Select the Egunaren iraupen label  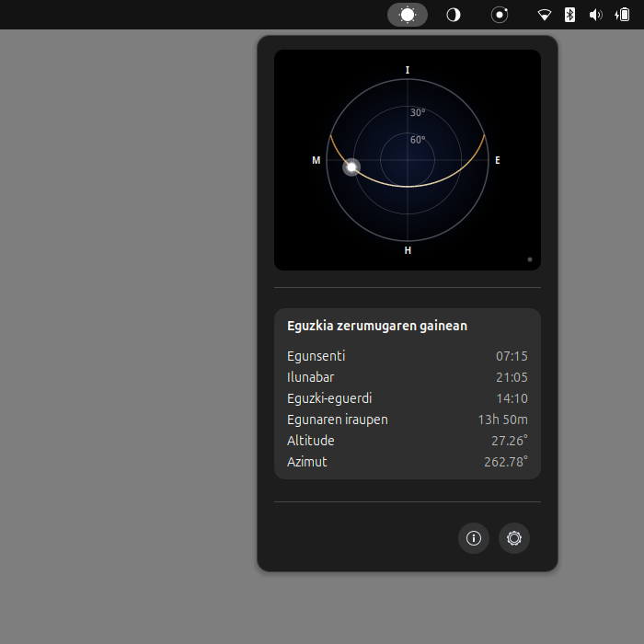[338, 420]
